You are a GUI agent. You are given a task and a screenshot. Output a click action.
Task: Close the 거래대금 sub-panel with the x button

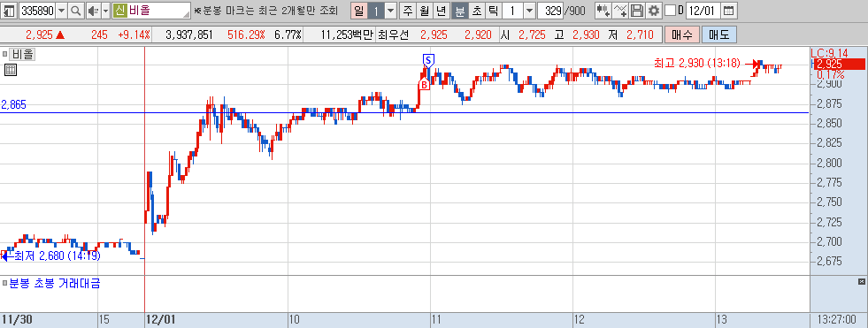861,281
